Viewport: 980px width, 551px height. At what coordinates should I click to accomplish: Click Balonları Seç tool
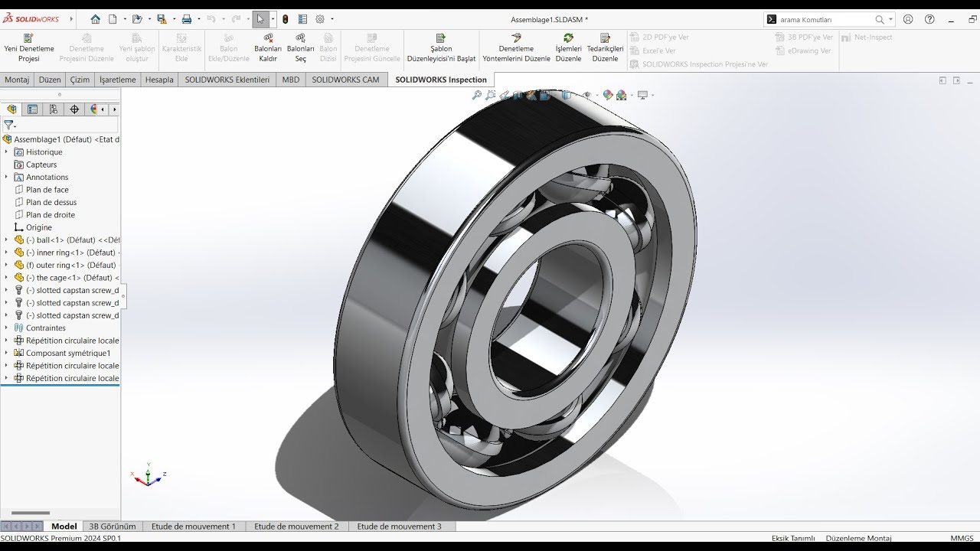click(x=301, y=48)
